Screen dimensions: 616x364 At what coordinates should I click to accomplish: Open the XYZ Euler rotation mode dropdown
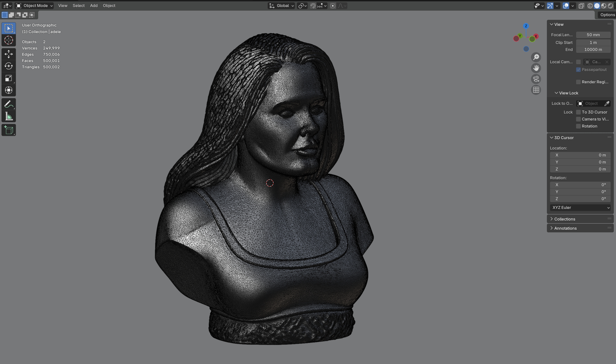coord(580,207)
